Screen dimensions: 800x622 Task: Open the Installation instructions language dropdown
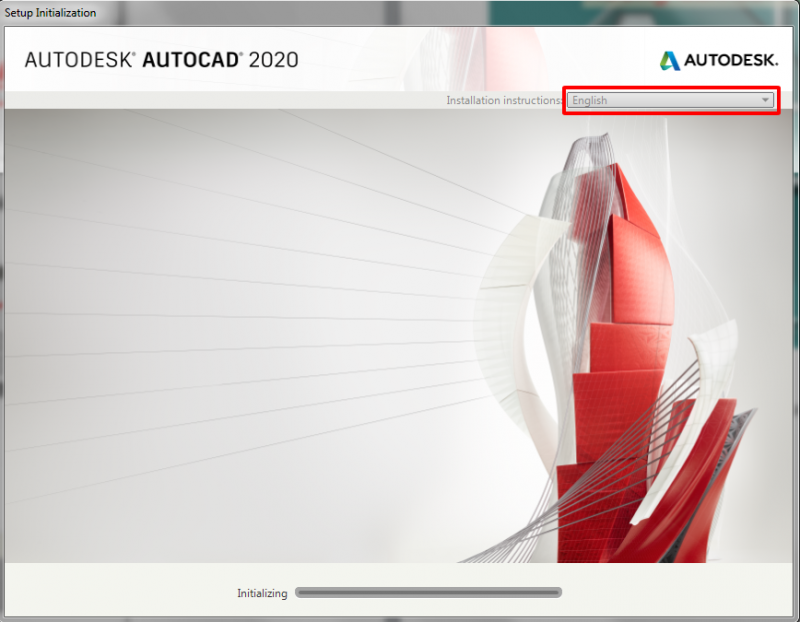(670, 100)
